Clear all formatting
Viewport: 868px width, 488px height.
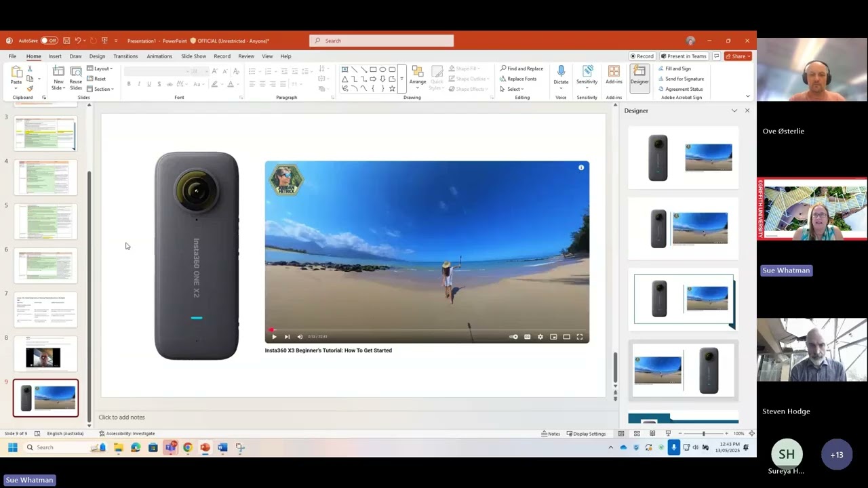tap(236, 70)
